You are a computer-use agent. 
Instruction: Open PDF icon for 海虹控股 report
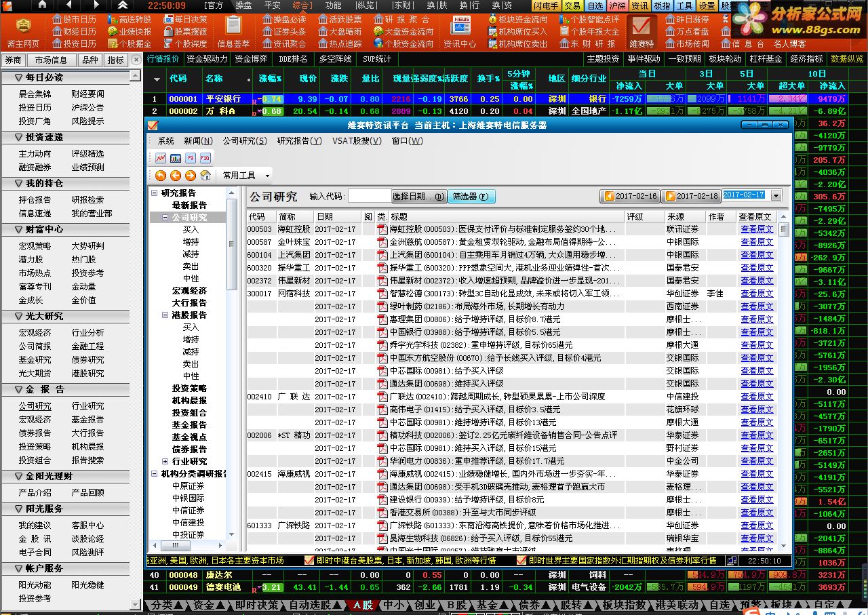click(382, 229)
